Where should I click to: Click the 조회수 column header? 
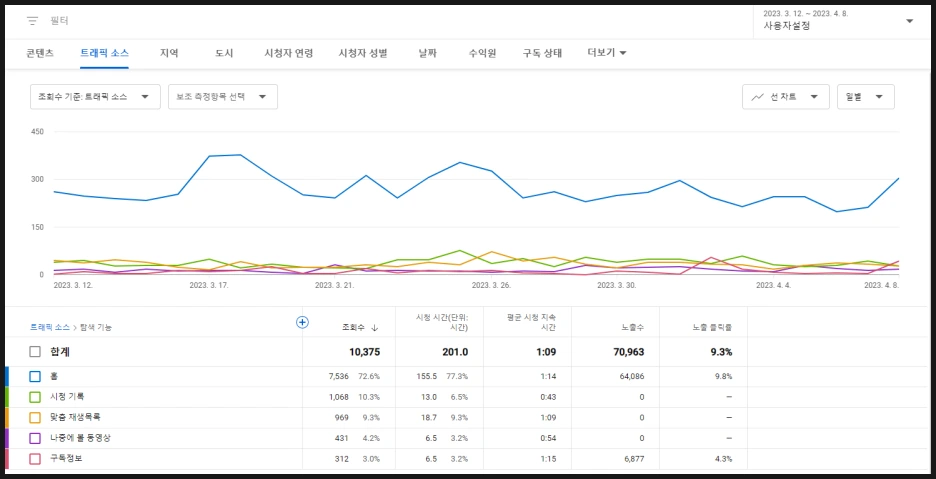tap(353, 327)
